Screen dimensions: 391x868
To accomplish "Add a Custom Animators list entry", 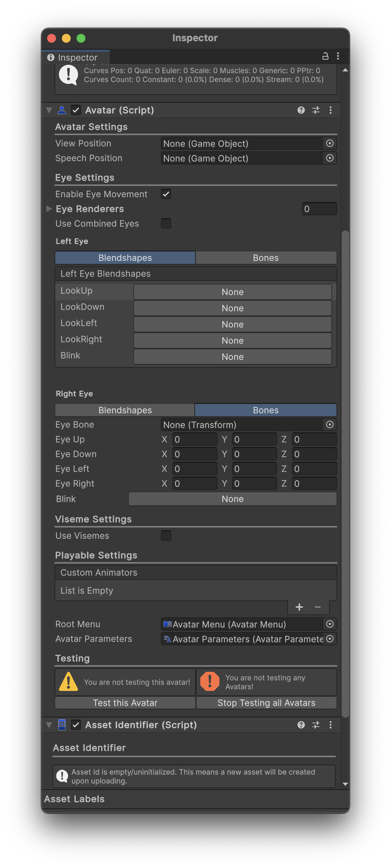I will [x=299, y=607].
